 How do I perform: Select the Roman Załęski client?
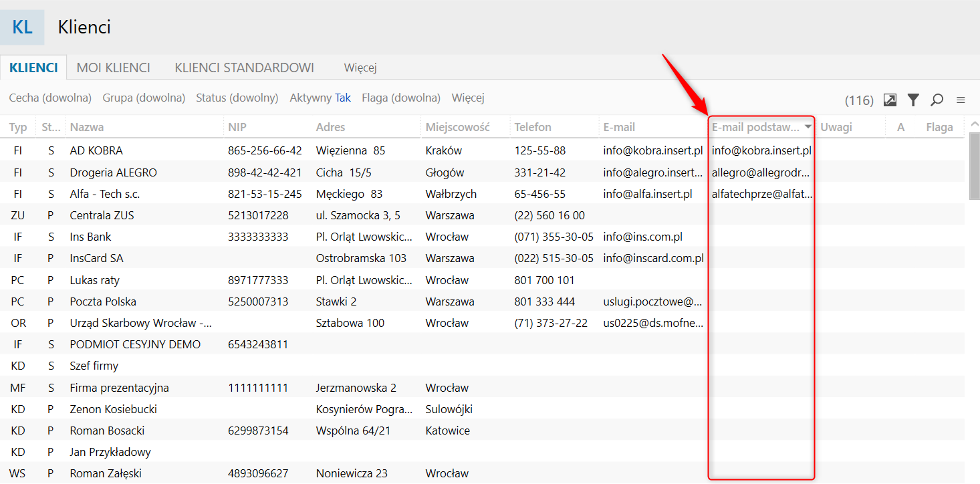coord(482,473)
